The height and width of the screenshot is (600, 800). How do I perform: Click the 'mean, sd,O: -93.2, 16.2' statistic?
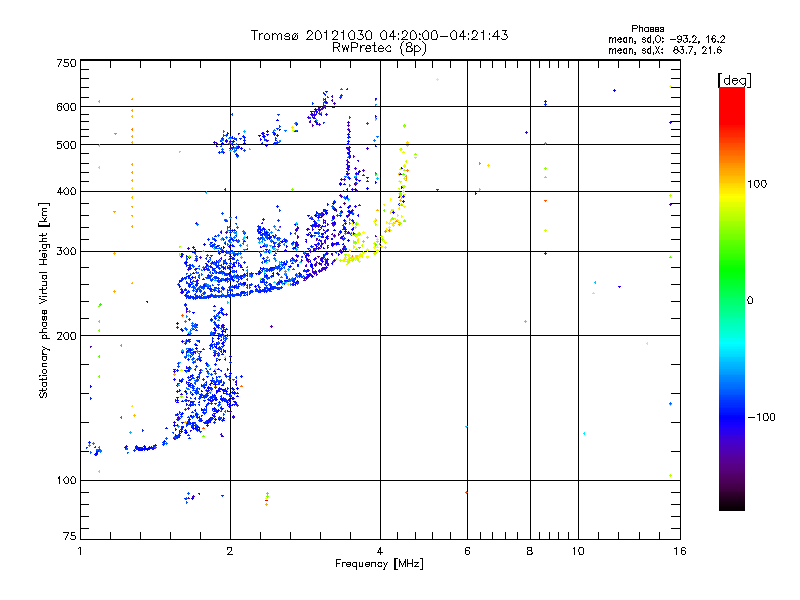pos(666,39)
